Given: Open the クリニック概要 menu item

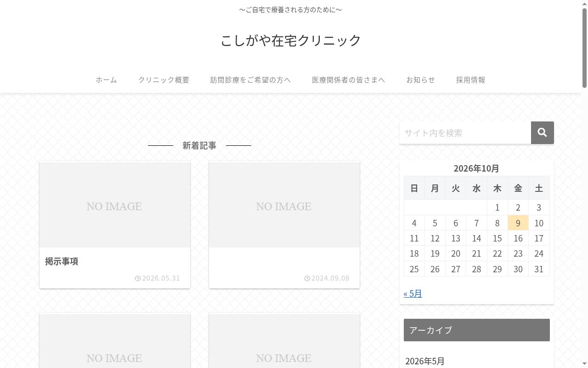Looking at the screenshot, I should 164,80.
